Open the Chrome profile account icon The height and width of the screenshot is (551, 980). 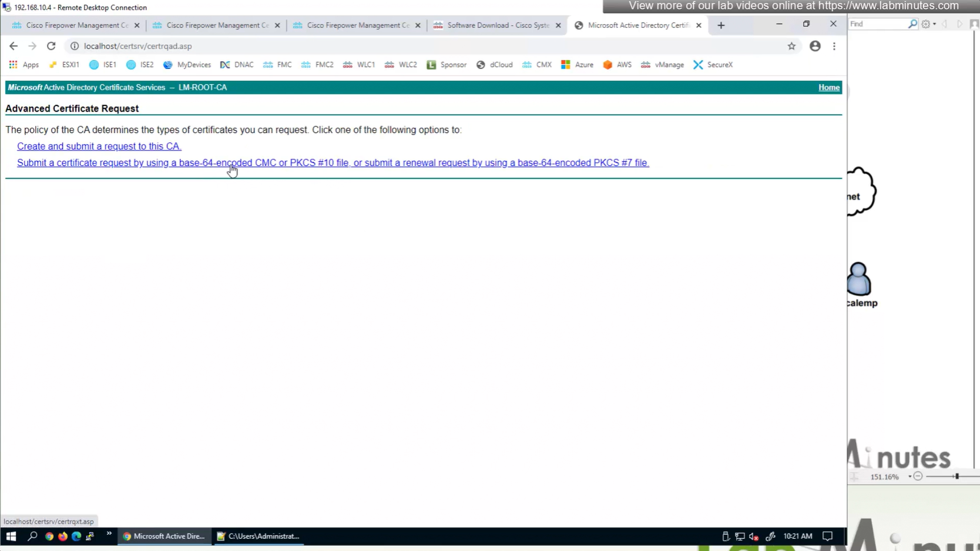[x=815, y=46]
